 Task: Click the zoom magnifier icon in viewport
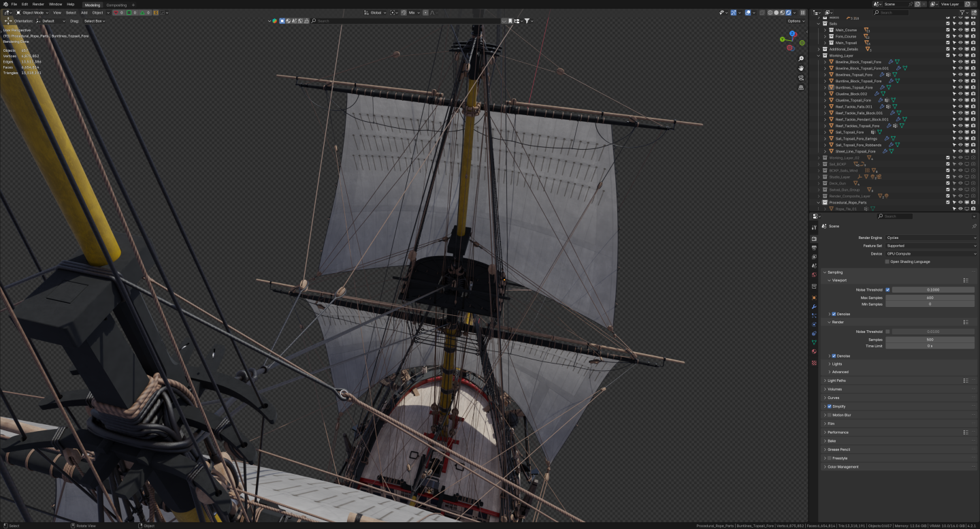(801, 59)
